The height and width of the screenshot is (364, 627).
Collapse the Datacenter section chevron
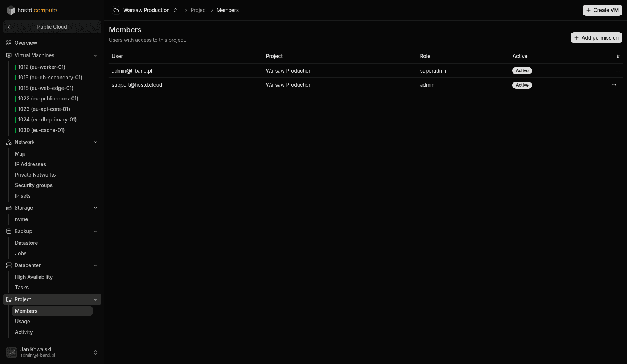[x=95, y=265]
